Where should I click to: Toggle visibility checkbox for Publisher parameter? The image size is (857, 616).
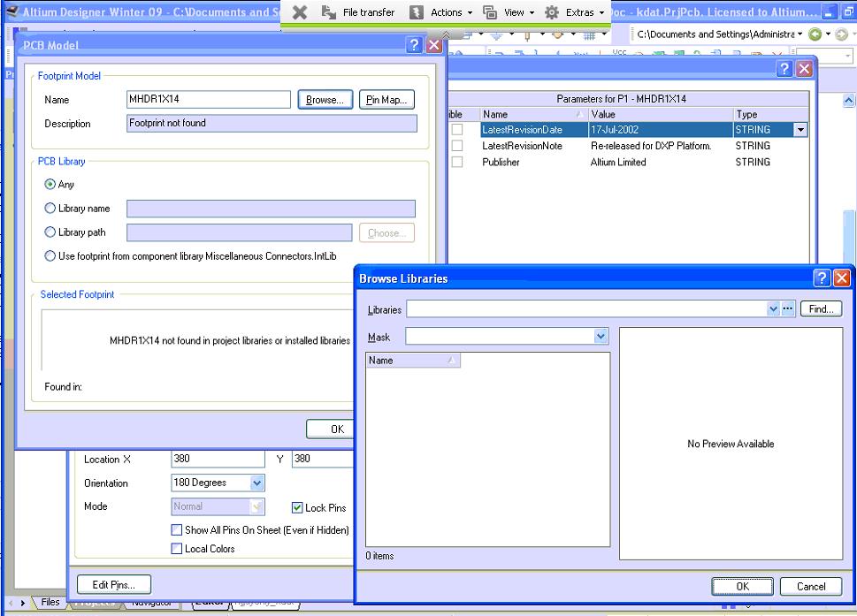click(457, 163)
